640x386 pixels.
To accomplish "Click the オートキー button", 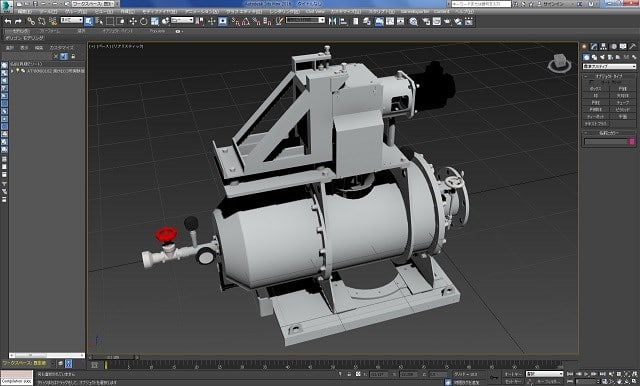I will click(x=513, y=374).
